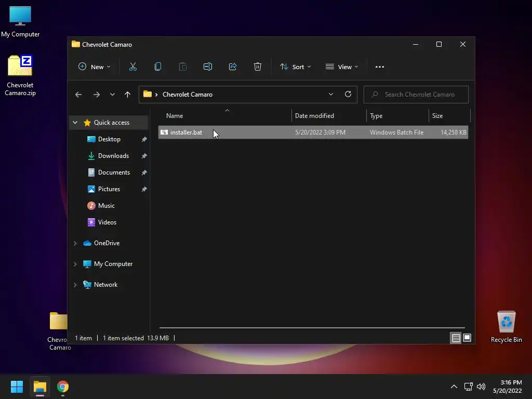Screen dimensions: 532x399
Task: Click the Search Chevrolet Camaro box
Action: point(416,95)
